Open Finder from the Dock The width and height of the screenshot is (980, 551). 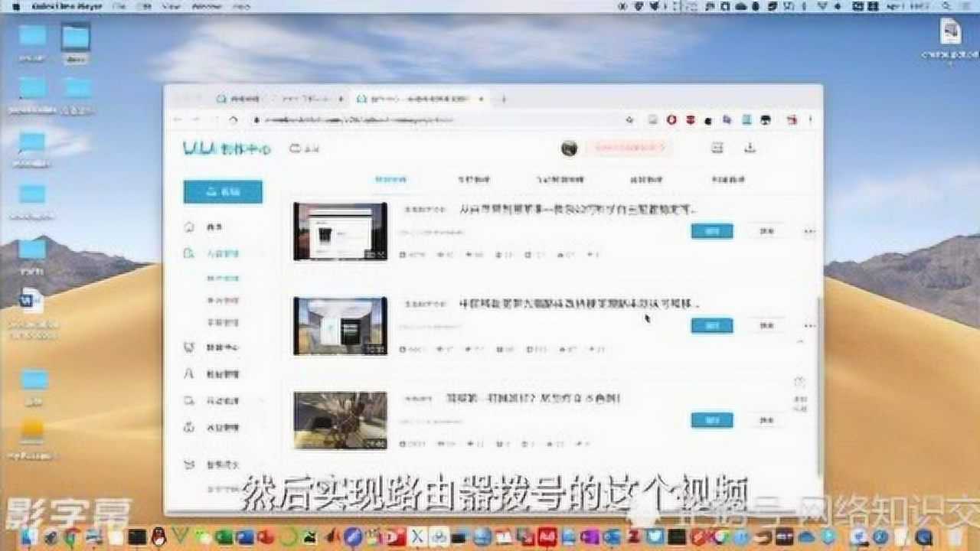click(30, 536)
